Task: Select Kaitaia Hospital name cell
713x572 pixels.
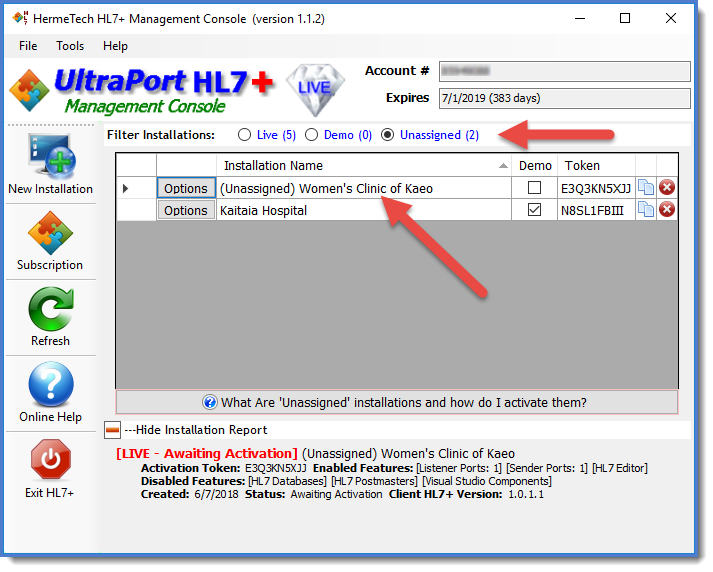Action: tap(364, 211)
